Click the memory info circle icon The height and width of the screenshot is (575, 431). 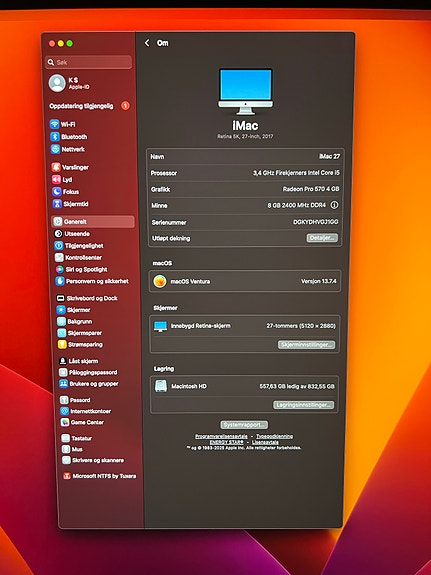pos(334,205)
